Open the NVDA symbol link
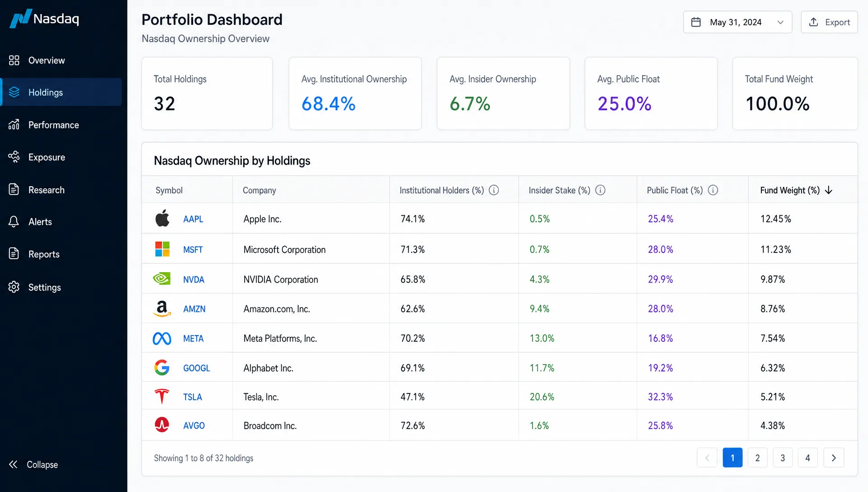 (194, 280)
